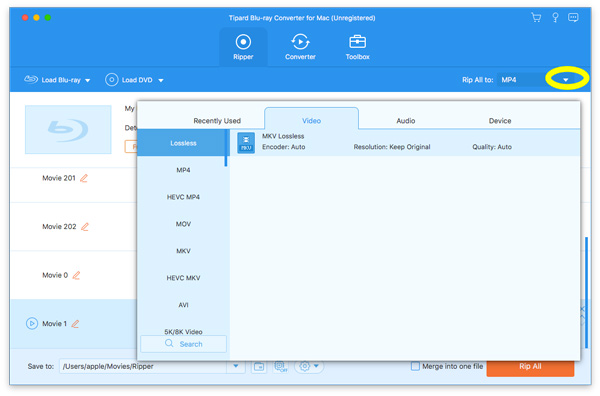Play the Movie 1 preview
The width and height of the screenshot is (600, 396).
(32, 324)
